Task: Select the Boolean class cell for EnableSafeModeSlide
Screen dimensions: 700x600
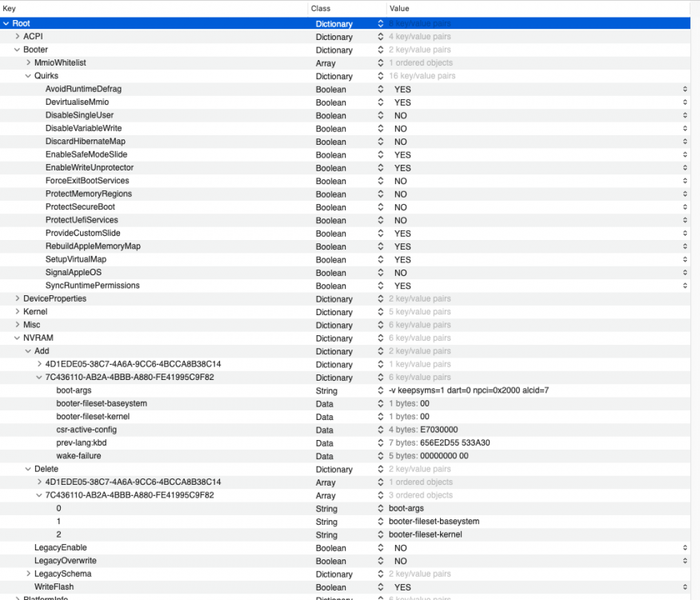Action: 331,155
